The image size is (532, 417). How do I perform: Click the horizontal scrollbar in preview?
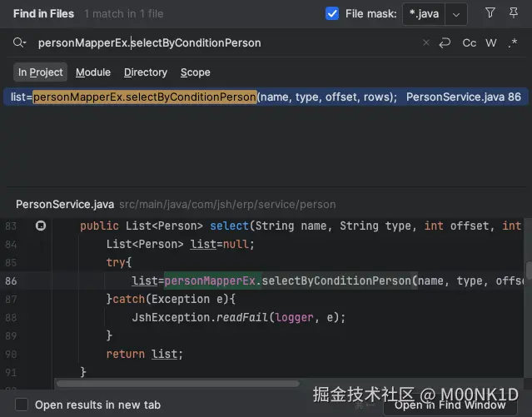(178, 384)
